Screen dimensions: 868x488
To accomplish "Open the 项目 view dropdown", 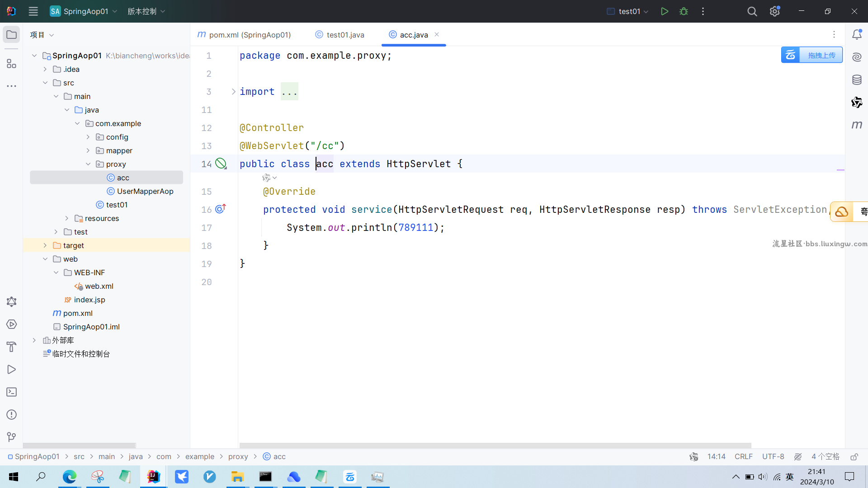I will (42, 35).
